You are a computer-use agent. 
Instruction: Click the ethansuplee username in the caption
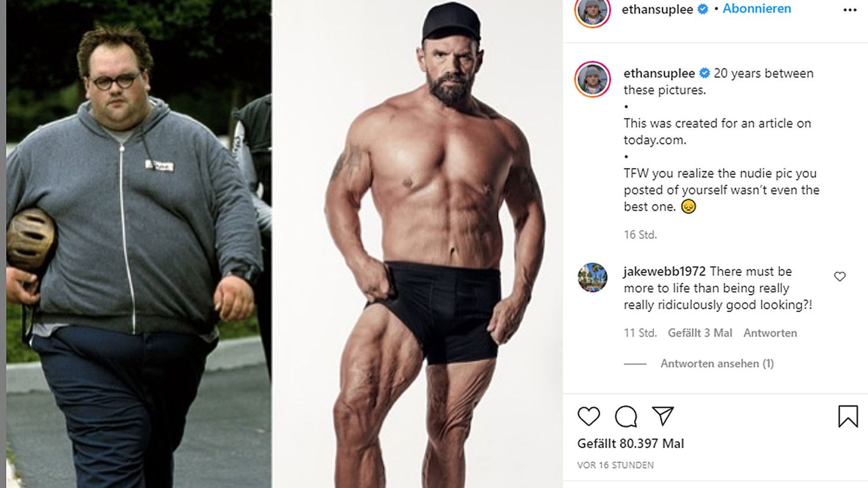coord(659,73)
